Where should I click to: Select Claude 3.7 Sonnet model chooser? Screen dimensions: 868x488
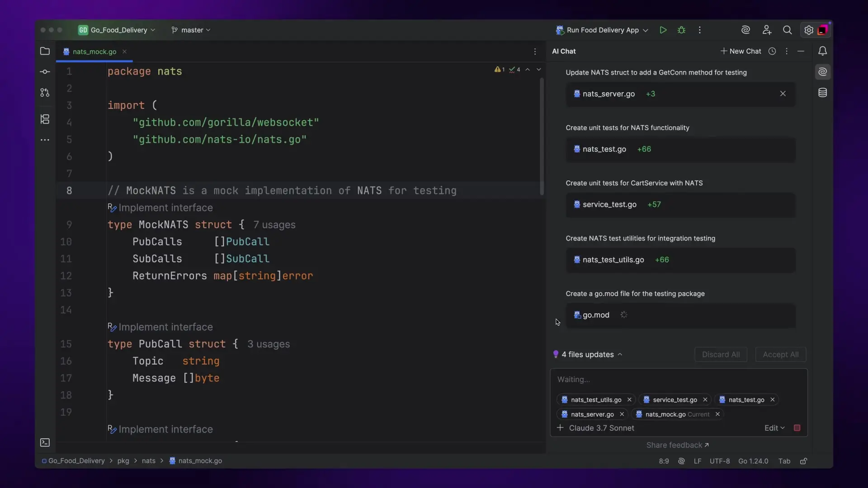click(601, 428)
